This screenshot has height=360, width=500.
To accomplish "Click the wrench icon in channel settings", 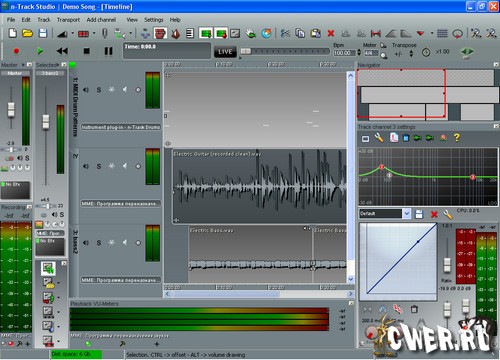I will pos(379,138).
